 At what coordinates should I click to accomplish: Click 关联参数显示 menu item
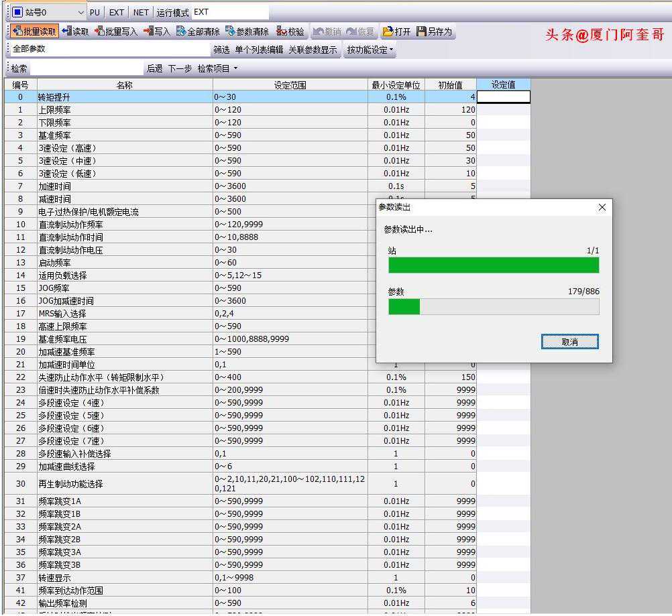tap(313, 50)
